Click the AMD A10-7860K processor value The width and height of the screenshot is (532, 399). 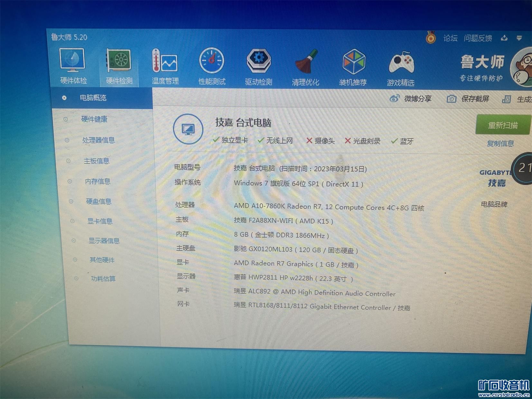point(329,207)
